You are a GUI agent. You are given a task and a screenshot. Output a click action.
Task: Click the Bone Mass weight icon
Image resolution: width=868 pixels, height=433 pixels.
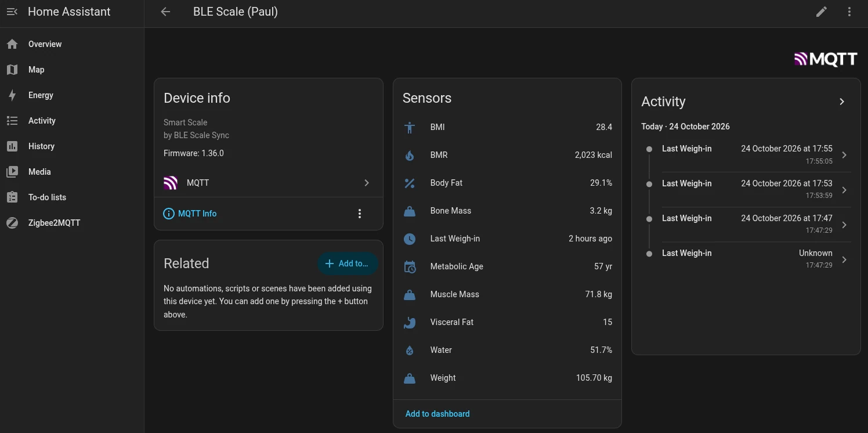pyautogui.click(x=410, y=211)
